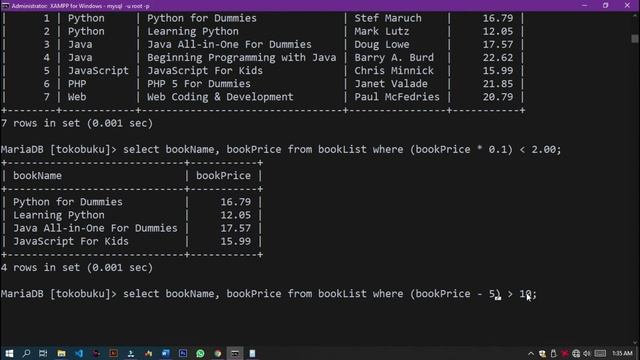This screenshot has height=360, width=640.
Task: Open WhatsApp from the taskbar
Action: (x=200, y=353)
